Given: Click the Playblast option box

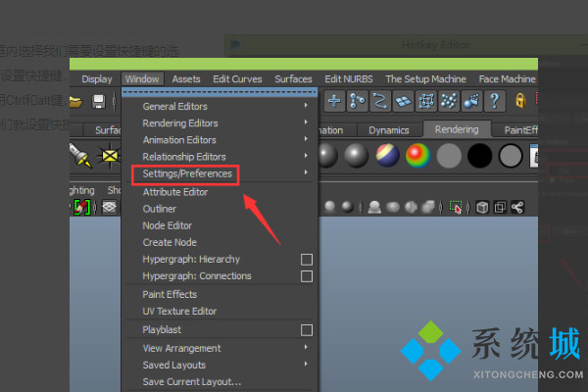Looking at the screenshot, I should 306,330.
